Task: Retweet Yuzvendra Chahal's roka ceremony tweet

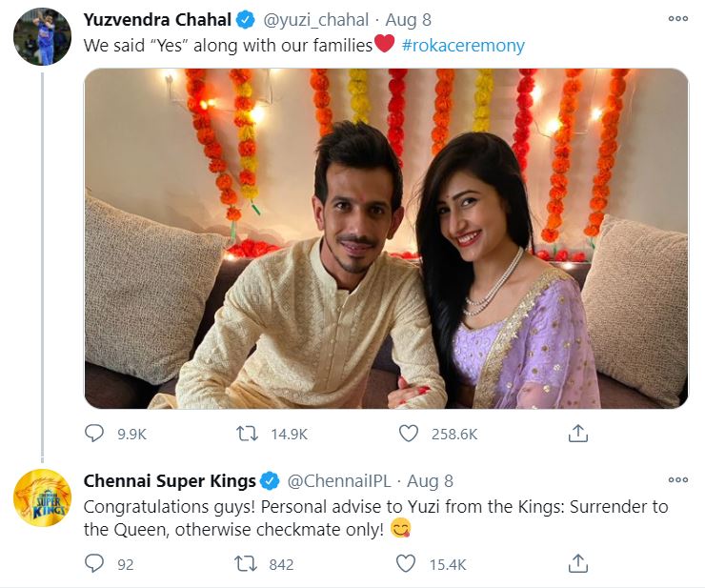Action: pos(249,434)
